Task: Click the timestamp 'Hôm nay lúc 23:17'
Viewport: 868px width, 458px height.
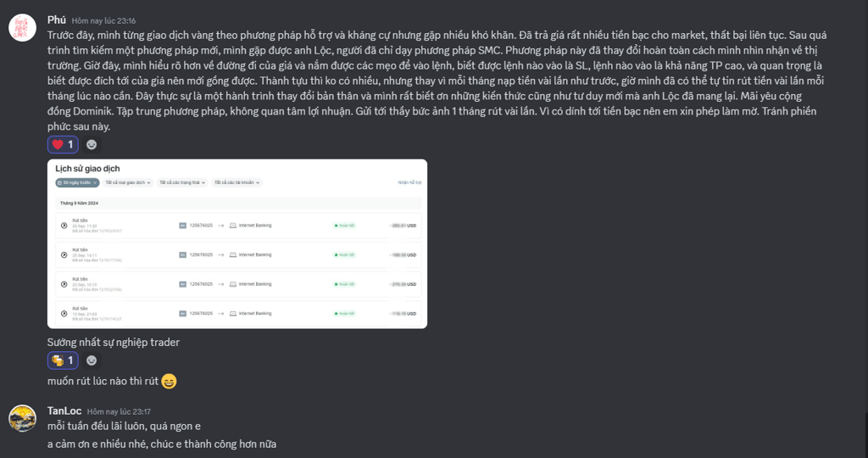Action: coord(119,411)
